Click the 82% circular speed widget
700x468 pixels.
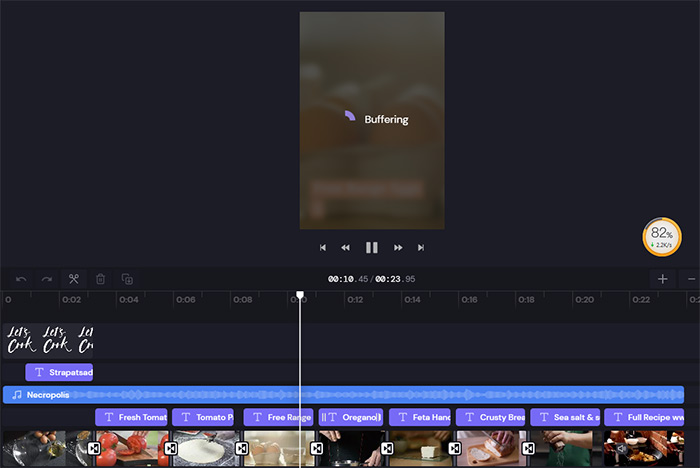click(x=662, y=237)
